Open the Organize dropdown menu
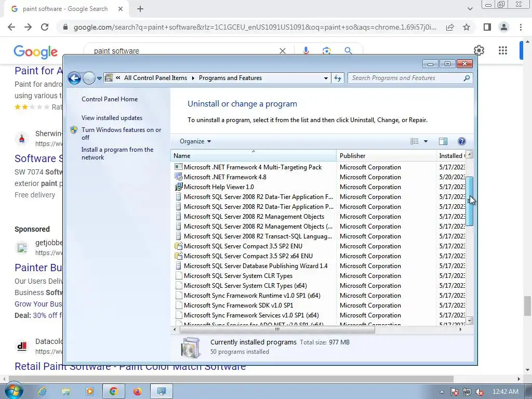The width and height of the screenshot is (532, 399). point(195,141)
